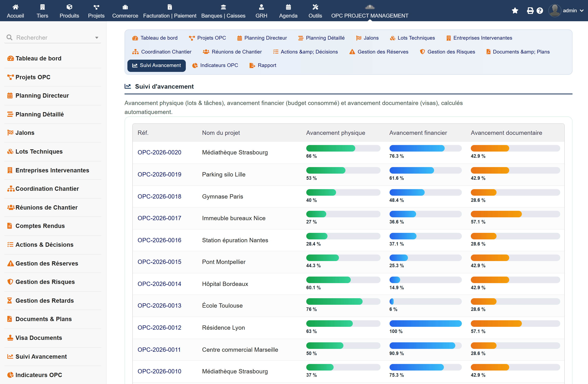Click the search magnifier icon in sidebar
The height and width of the screenshot is (384, 588).
tap(9, 37)
